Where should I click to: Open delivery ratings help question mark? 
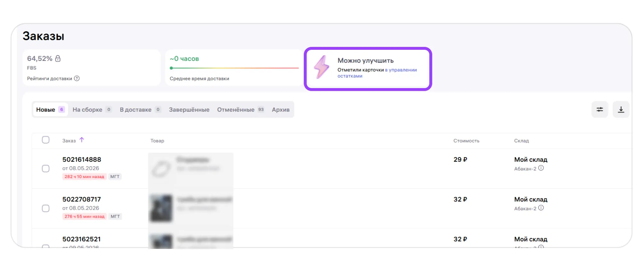(77, 79)
